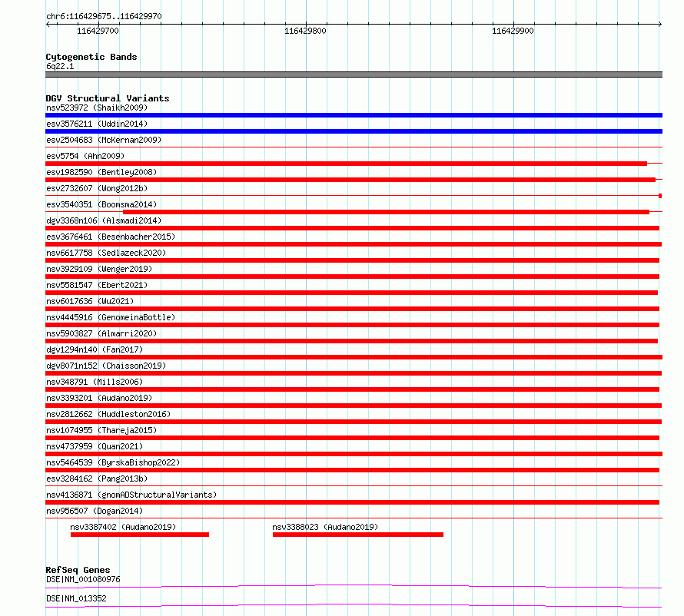The width and height of the screenshot is (684, 616).
Task: Open variant esv5754 (Ahn2009)
Action: click(85, 156)
